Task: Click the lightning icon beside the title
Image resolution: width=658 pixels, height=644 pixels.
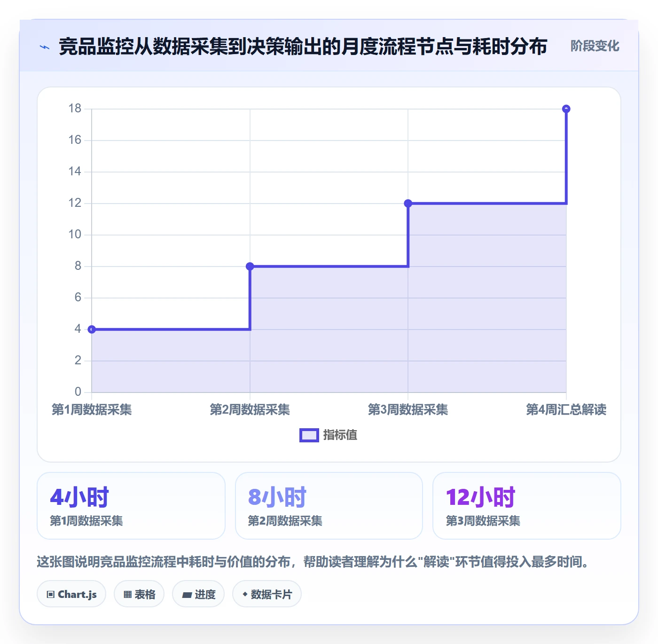Action: click(x=45, y=47)
